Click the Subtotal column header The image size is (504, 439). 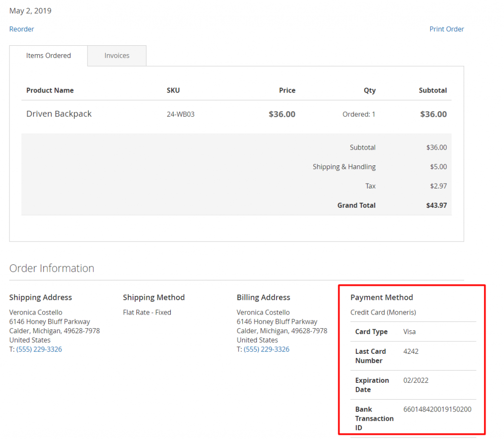(433, 91)
